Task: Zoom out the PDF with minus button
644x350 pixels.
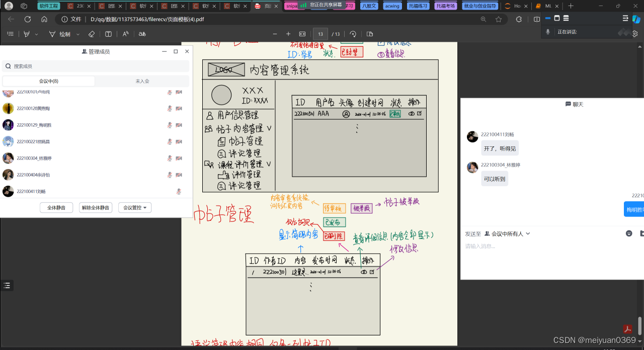Action: point(275,34)
